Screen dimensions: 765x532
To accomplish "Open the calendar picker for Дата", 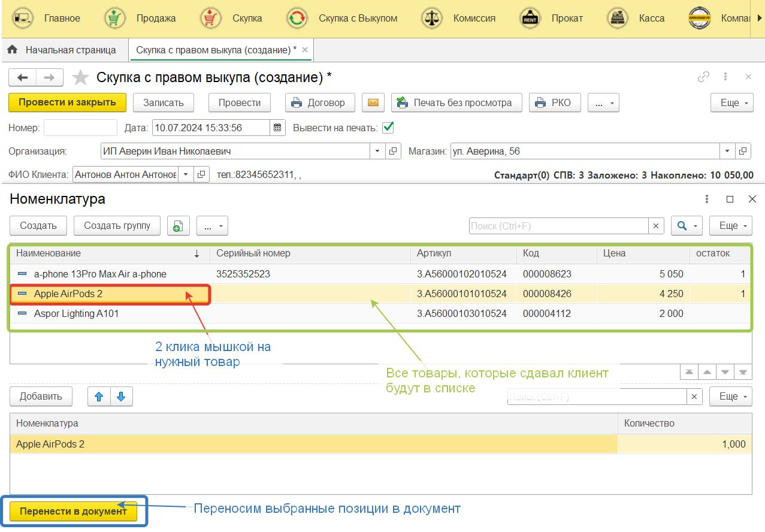I will tap(277, 128).
